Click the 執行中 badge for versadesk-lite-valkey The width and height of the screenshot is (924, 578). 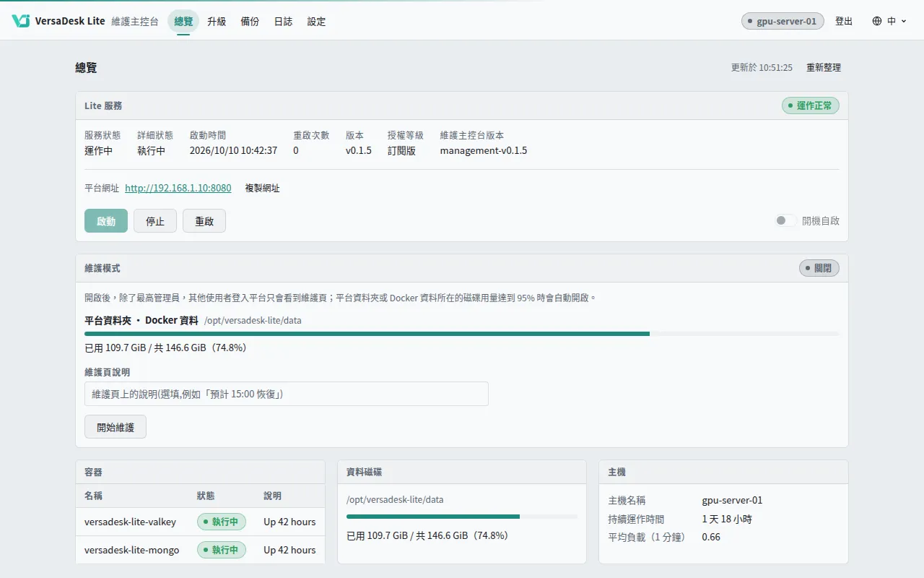pyautogui.click(x=222, y=522)
